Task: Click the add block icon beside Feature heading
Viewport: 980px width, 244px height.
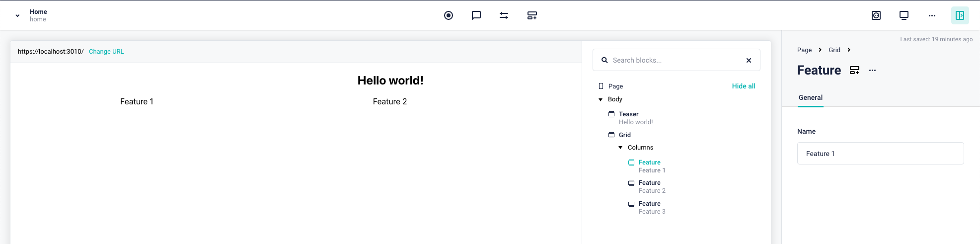Action: [854, 70]
